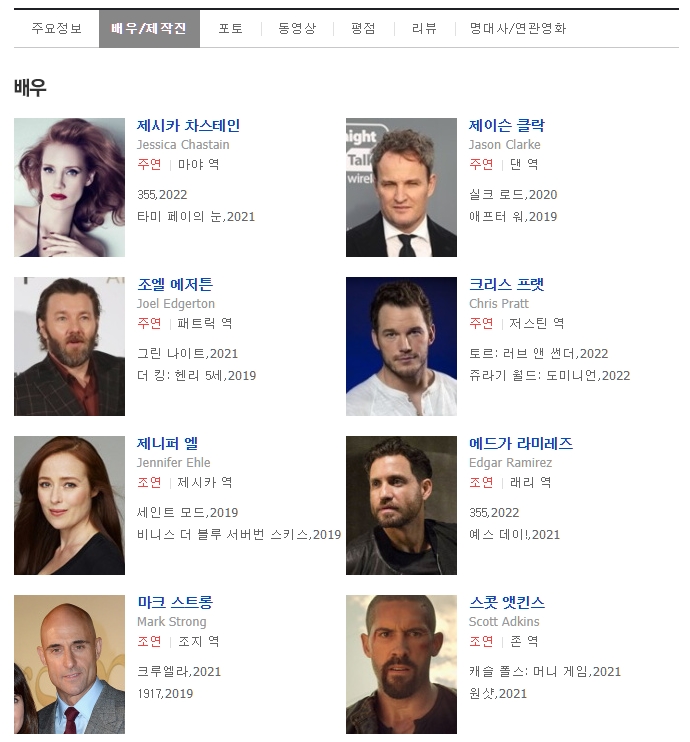This screenshot has height=742, width=690.
Task: Open the 주요정보 tab
Action: click(56, 28)
